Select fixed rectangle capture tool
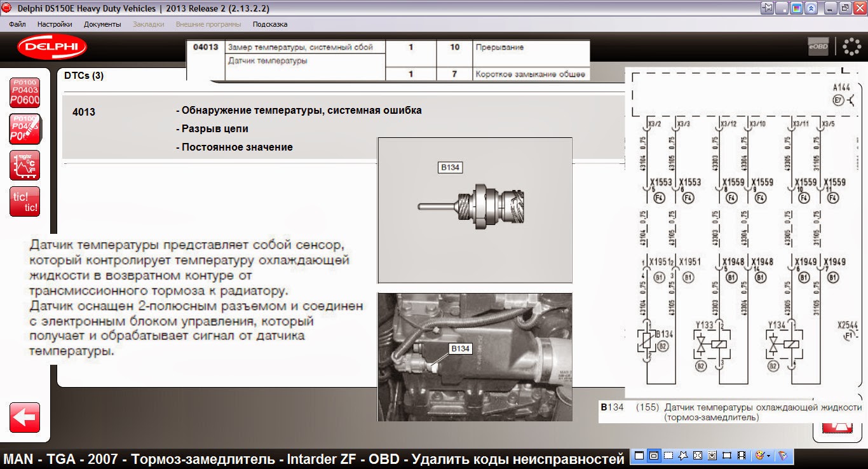Image resolution: width=868 pixels, height=469 pixels. (727, 456)
